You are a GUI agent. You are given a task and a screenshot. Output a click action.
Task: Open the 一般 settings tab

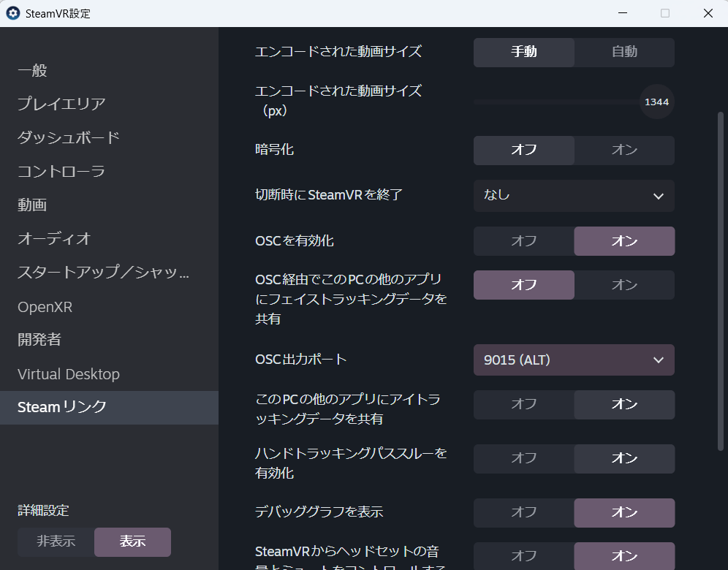click(33, 71)
